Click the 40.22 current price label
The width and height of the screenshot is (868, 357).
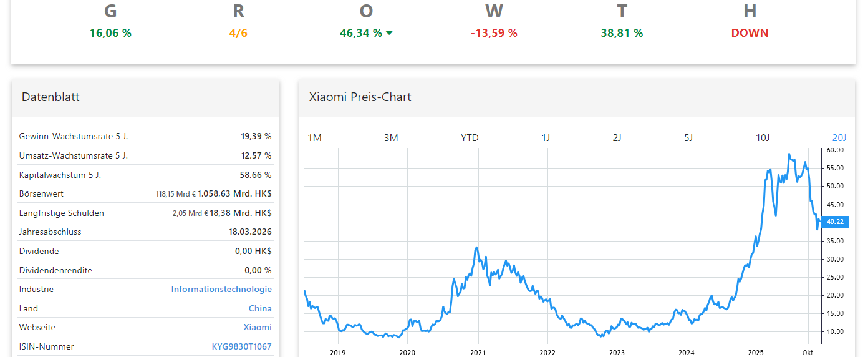click(835, 222)
